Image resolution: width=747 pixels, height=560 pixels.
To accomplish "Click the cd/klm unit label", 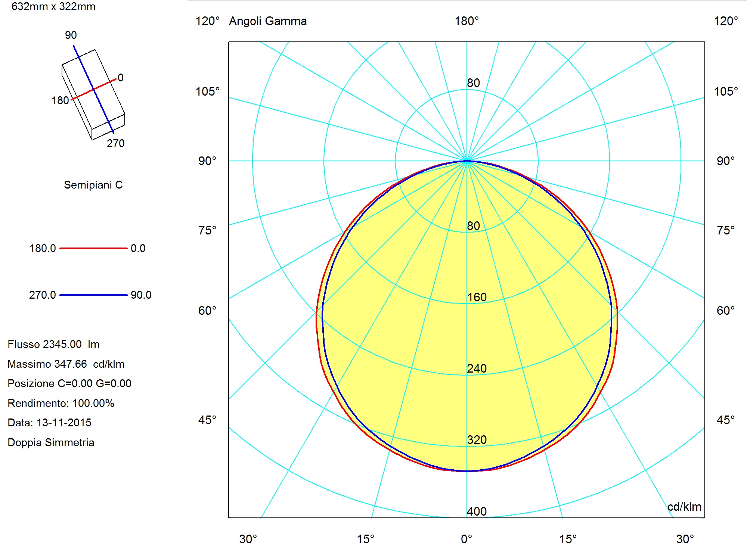I will coord(684,507).
